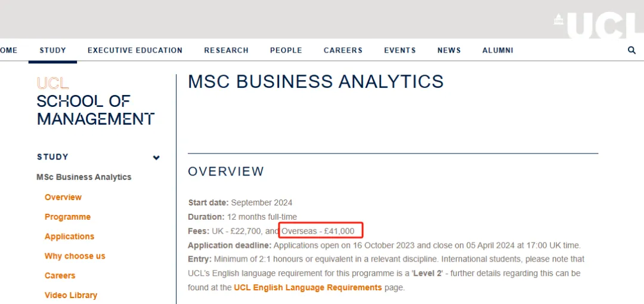Click the UCL logo in header
The width and height of the screenshot is (644, 304).
pyautogui.click(x=599, y=24)
